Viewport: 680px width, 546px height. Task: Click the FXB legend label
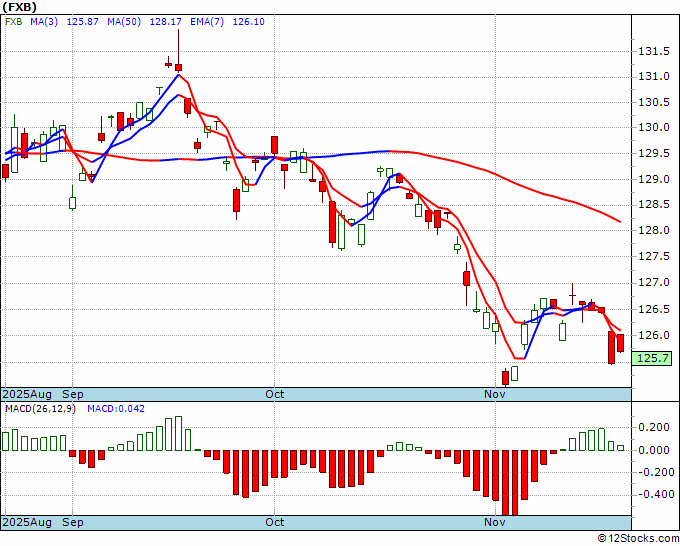[x=13, y=22]
